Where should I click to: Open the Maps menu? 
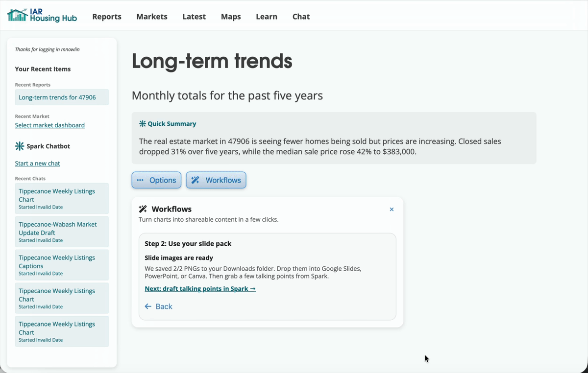pyautogui.click(x=231, y=17)
